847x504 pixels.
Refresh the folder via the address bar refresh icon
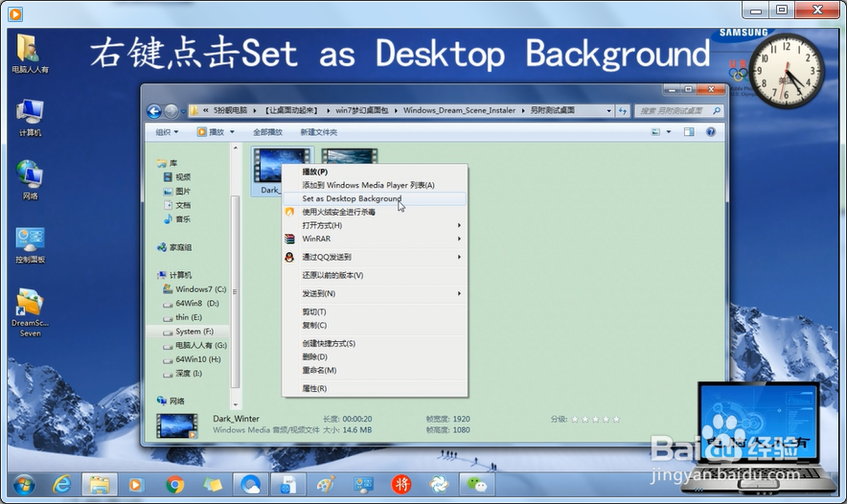[x=623, y=111]
